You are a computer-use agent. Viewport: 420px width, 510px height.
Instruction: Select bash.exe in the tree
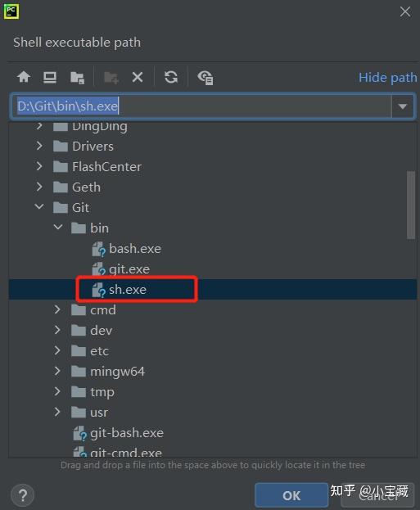(x=213, y=249)
